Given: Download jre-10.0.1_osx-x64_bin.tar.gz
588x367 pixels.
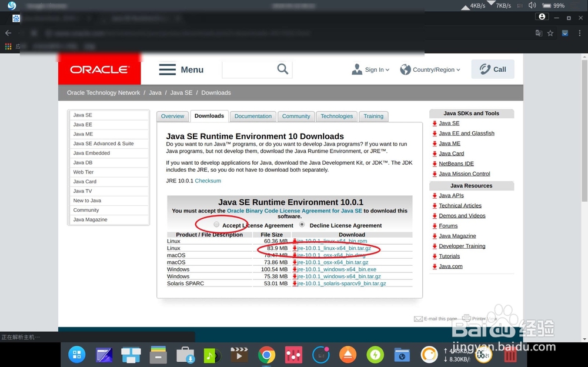Looking at the screenshot, I should click(333, 262).
